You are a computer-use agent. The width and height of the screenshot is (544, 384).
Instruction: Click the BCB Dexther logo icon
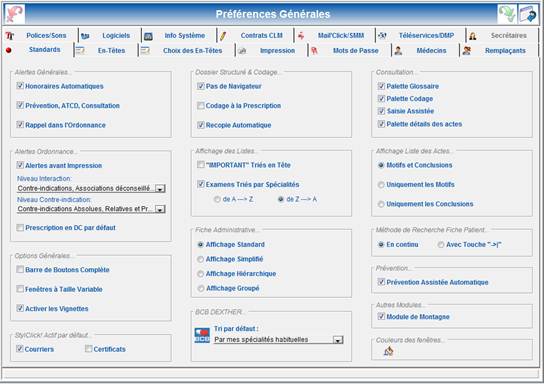(x=202, y=335)
